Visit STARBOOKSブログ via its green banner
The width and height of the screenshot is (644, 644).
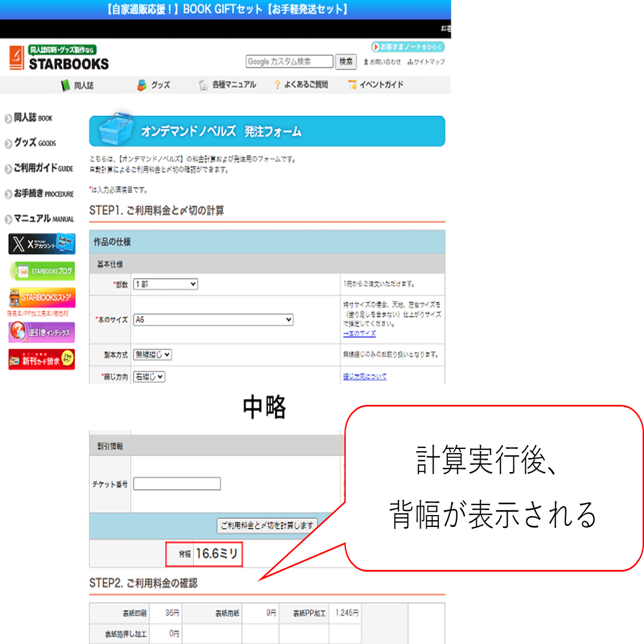click(x=42, y=271)
